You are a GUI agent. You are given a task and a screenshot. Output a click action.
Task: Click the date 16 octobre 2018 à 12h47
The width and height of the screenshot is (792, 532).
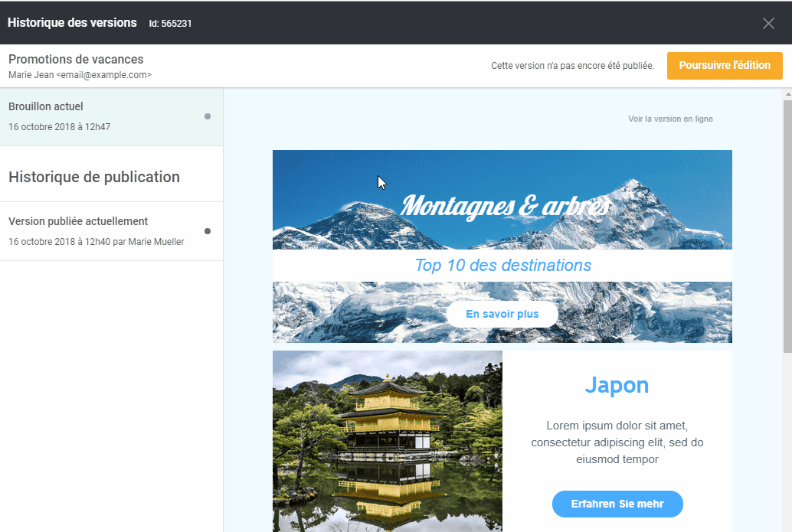point(59,127)
